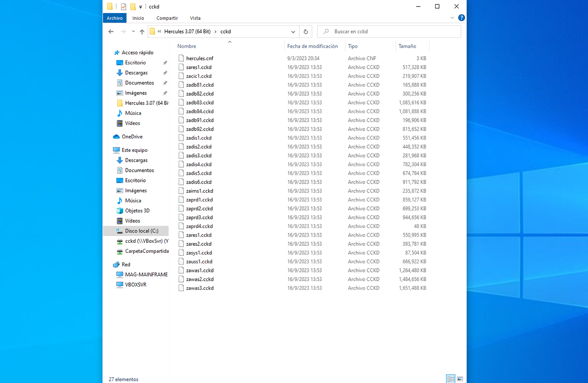Switch to details view in status bar
Image resolution: width=588 pixels, height=383 pixels.
451,379
